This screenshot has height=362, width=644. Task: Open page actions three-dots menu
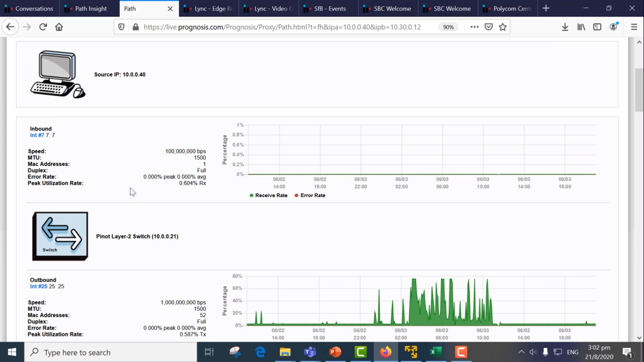point(474,27)
